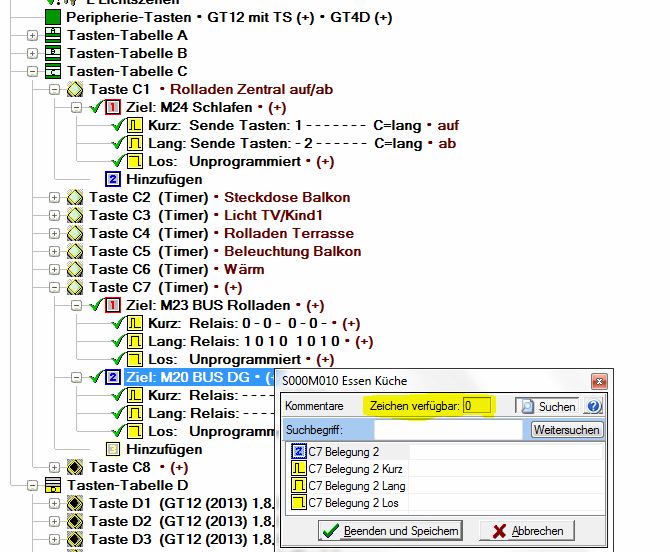Click the Tasten-Tabelle D table icon
The image size is (670, 552).
[x=53, y=486]
